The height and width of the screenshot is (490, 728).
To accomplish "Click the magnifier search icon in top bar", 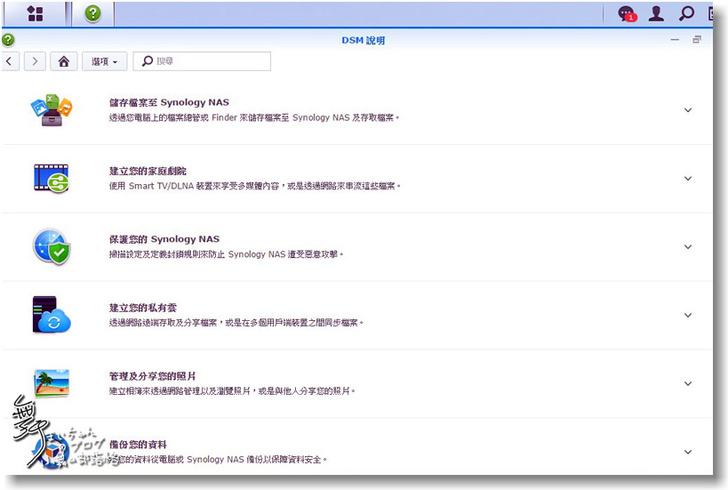I will click(x=686, y=14).
